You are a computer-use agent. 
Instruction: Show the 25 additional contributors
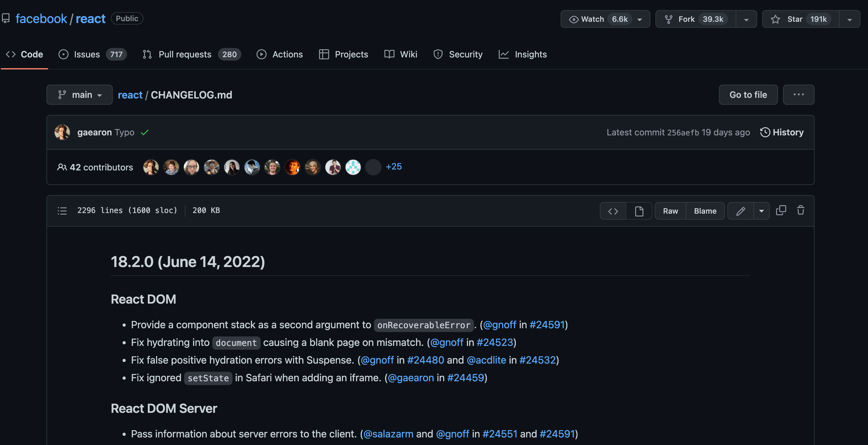click(394, 167)
